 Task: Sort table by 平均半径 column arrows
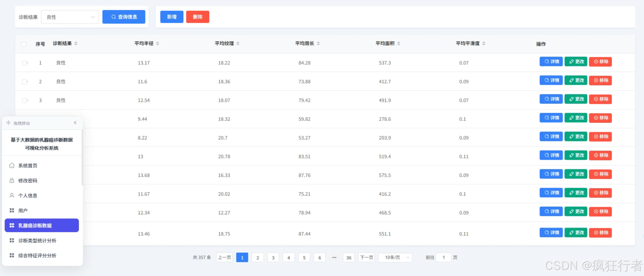[x=158, y=44]
